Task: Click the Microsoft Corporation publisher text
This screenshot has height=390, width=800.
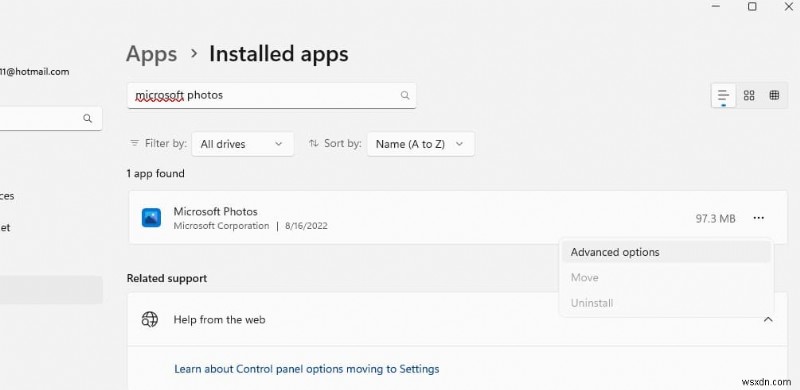Action: (221, 226)
